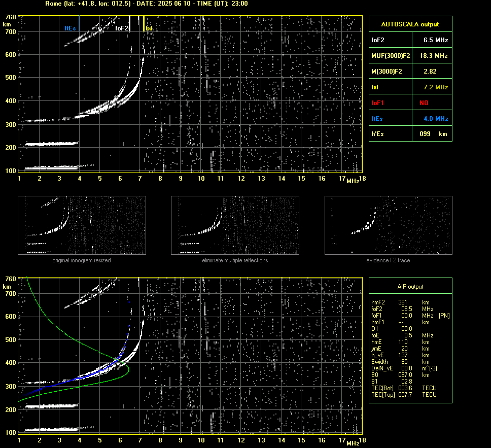Click the '[PN]' tag in AIP output
The height and width of the screenshot is (448, 491).
tap(444, 316)
